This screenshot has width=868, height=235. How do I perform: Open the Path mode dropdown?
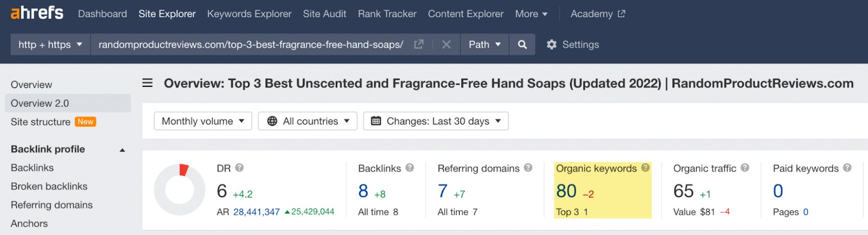(484, 45)
